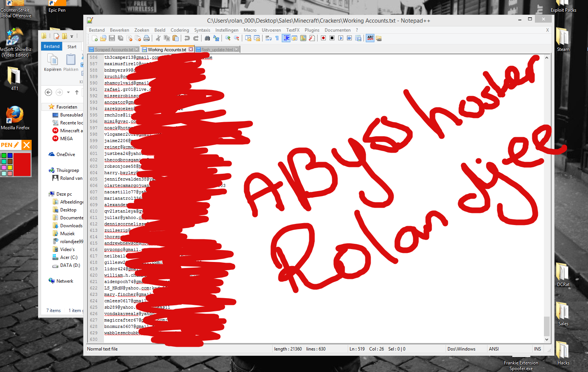Click the Copy toolbar icon in Notepad++
Viewport: 588px width, 372px height.
point(167,38)
